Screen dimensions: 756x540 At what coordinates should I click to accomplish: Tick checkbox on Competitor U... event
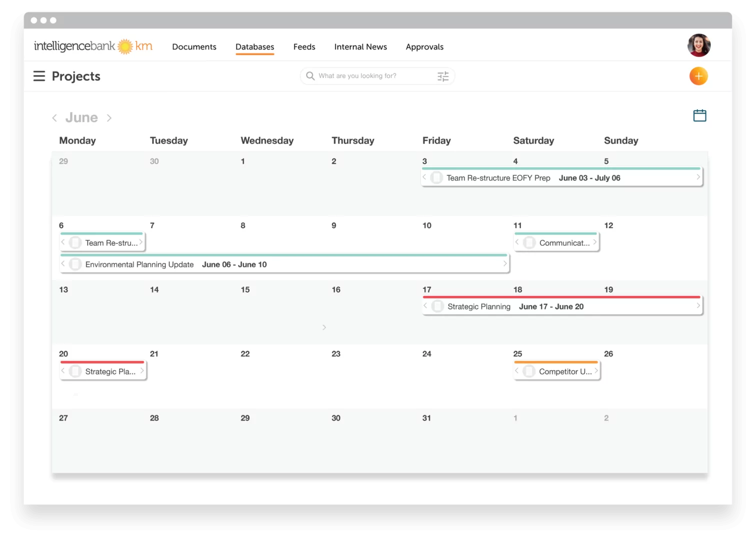click(x=529, y=371)
